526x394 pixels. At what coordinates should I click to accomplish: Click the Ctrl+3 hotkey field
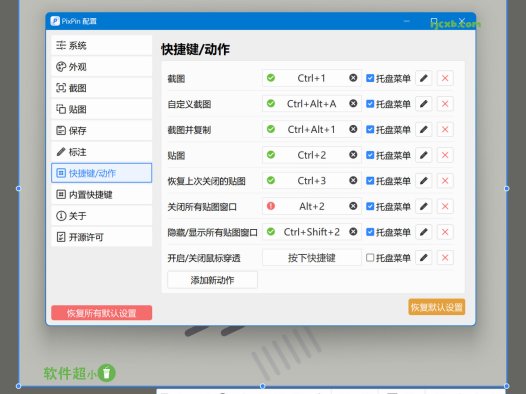pos(312,181)
